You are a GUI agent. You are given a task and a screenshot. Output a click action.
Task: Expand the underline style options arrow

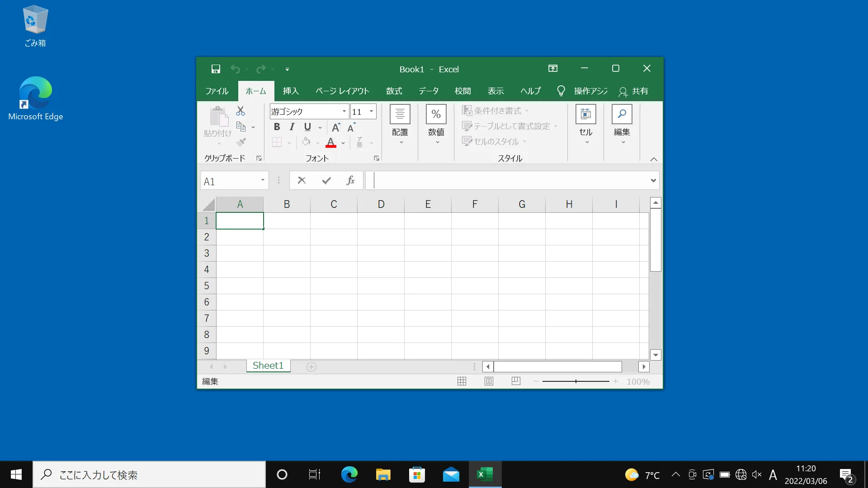click(x=320, y=127)
